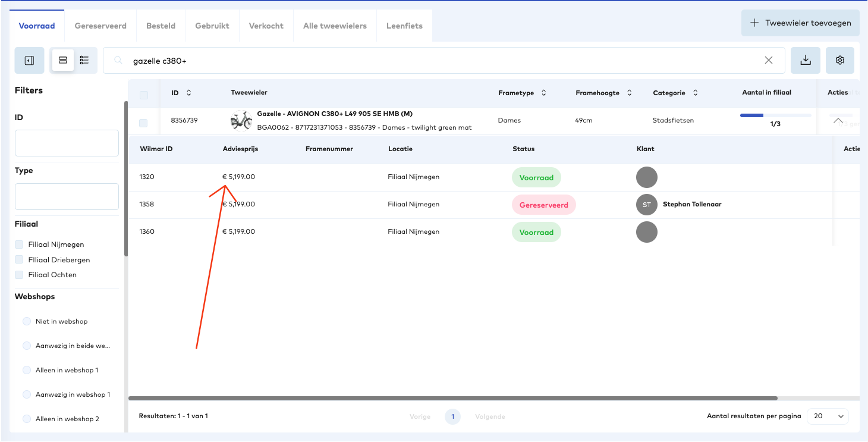This screenshot has width=868, height=442.
Task: Collapse the expanded Gazelle row chevron
Action: tap(838, 120)
